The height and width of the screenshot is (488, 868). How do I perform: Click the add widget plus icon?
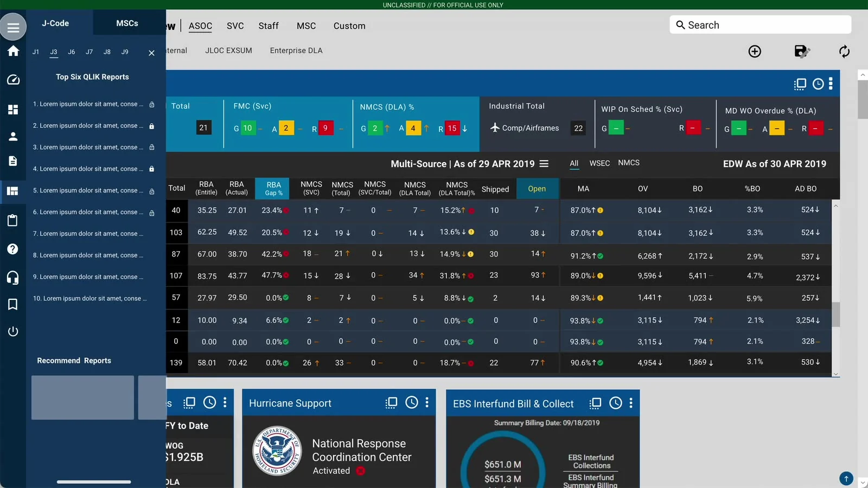(755, 52)
